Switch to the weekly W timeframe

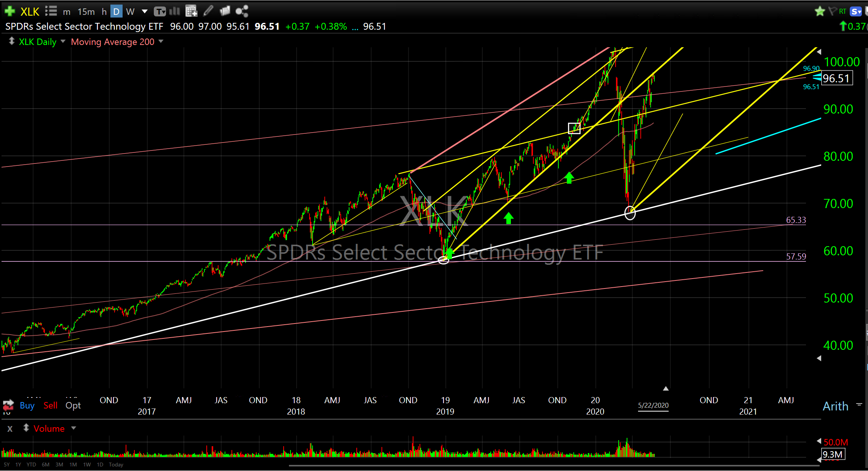[x=130, y=11]
